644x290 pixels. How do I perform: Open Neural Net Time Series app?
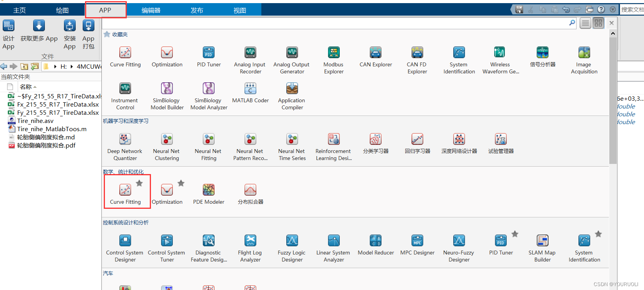point(292,147)
